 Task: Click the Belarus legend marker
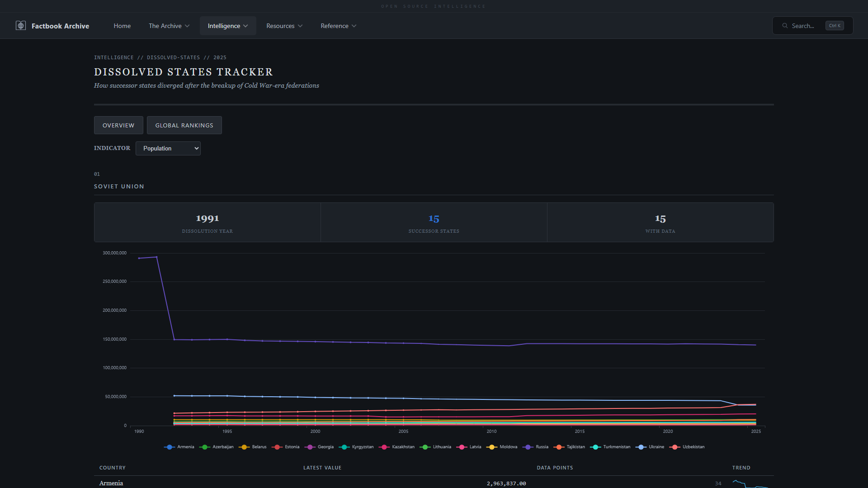[x=244, y=447]
